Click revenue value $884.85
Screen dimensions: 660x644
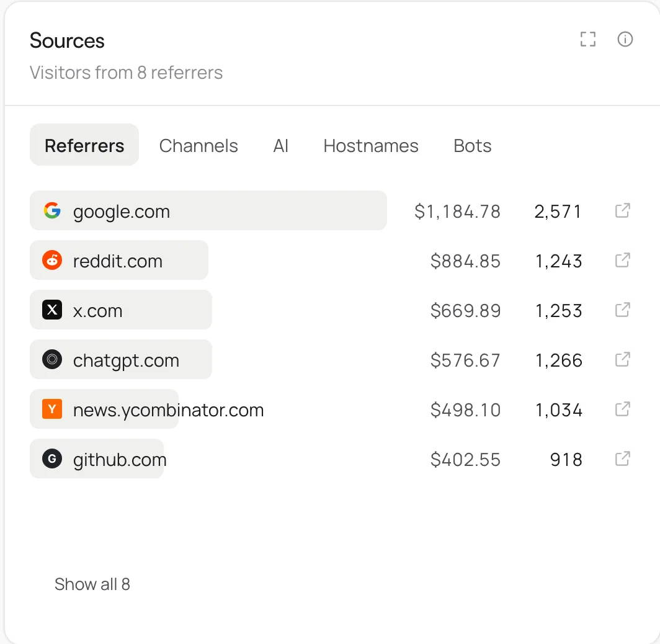click(x=465, y=261)
